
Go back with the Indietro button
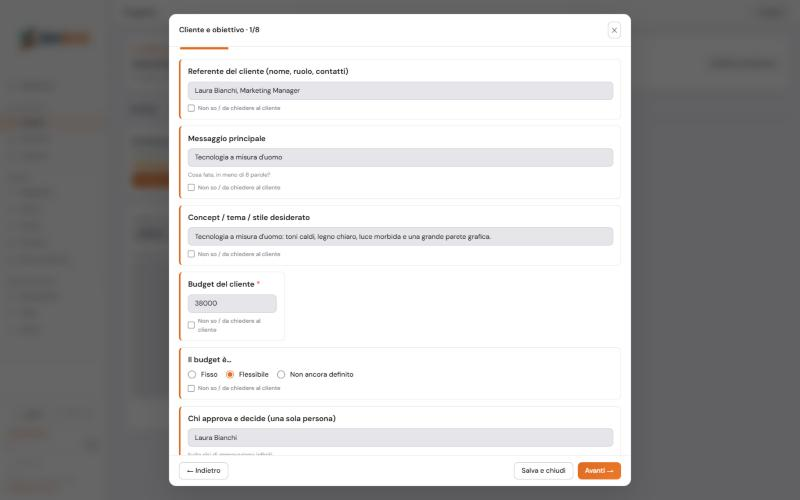[204, 471]
